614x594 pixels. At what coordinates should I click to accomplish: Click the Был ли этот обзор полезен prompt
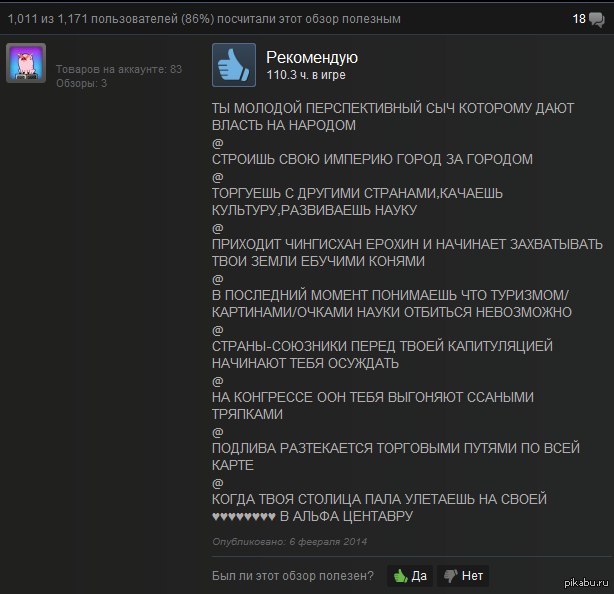pyautogui.click(x=293, y=576)
